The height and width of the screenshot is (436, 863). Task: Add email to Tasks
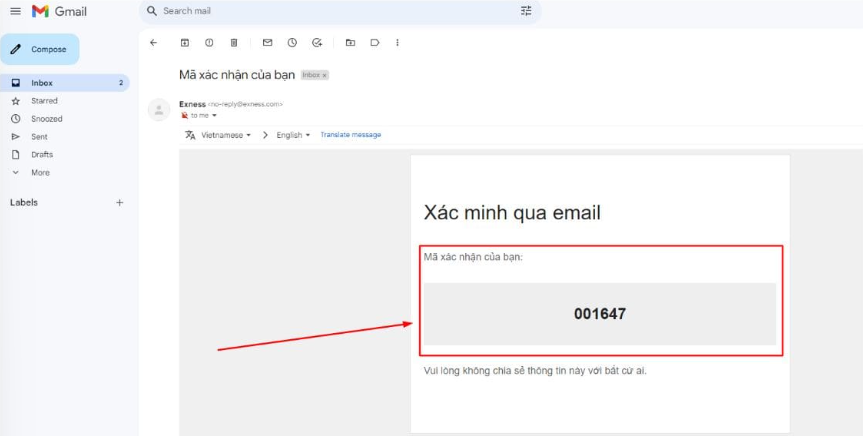point(317,43)
